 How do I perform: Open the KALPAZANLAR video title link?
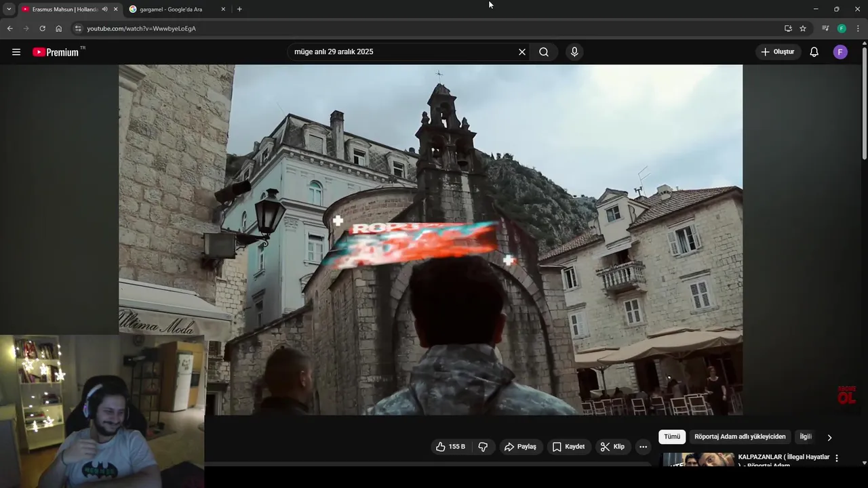tap(784, 461)
